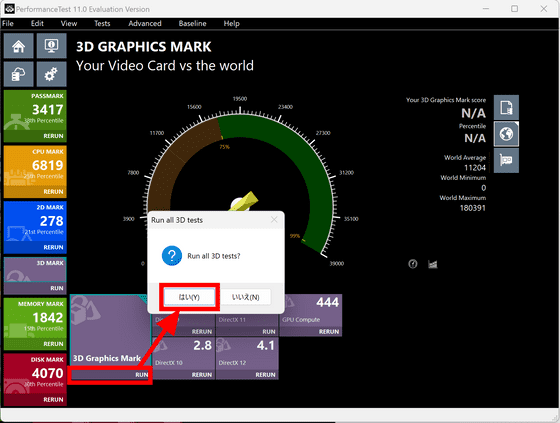Open the Edit menu
The image size is (560, 423).
point(37,24)
